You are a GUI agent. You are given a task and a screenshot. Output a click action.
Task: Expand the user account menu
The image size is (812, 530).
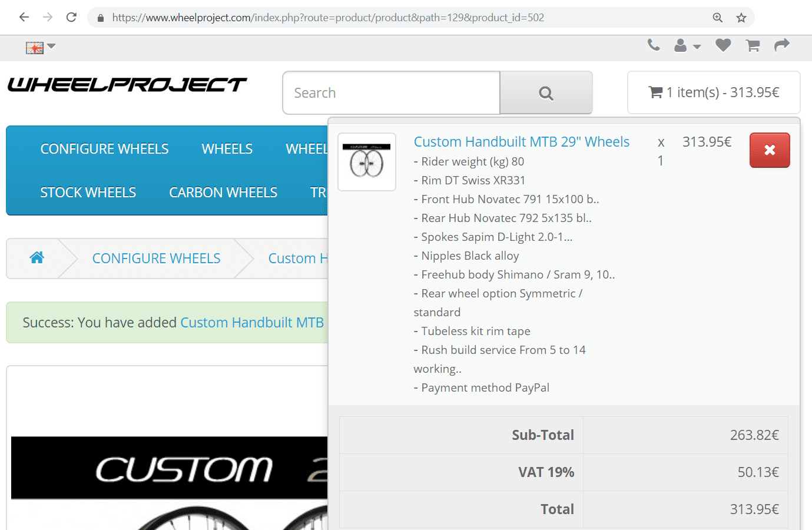pyautogui.click(x=687, y=46)
